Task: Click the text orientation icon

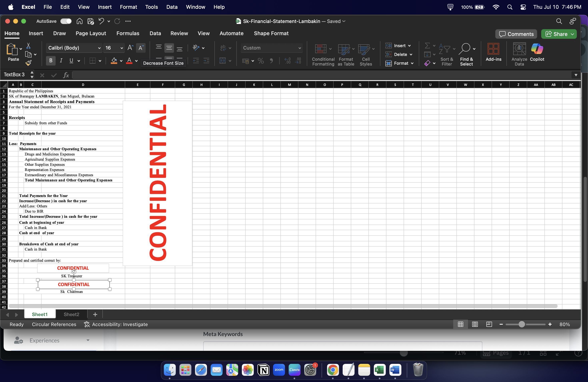Action: click(x=196, y=48)
